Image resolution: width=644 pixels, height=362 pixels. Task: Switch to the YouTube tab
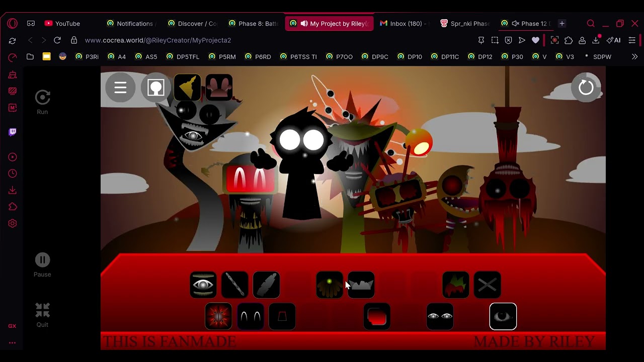[63, 24]
